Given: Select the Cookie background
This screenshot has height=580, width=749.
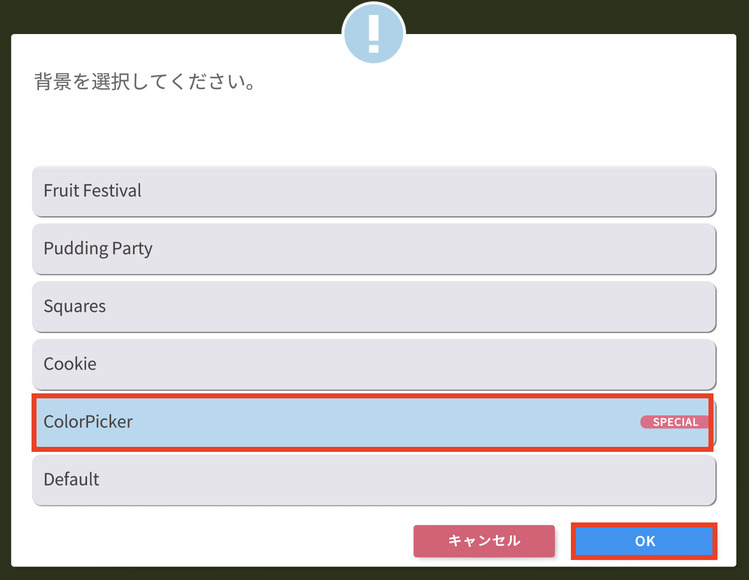Looking at the screenshot, I should (x=374, y=364).
